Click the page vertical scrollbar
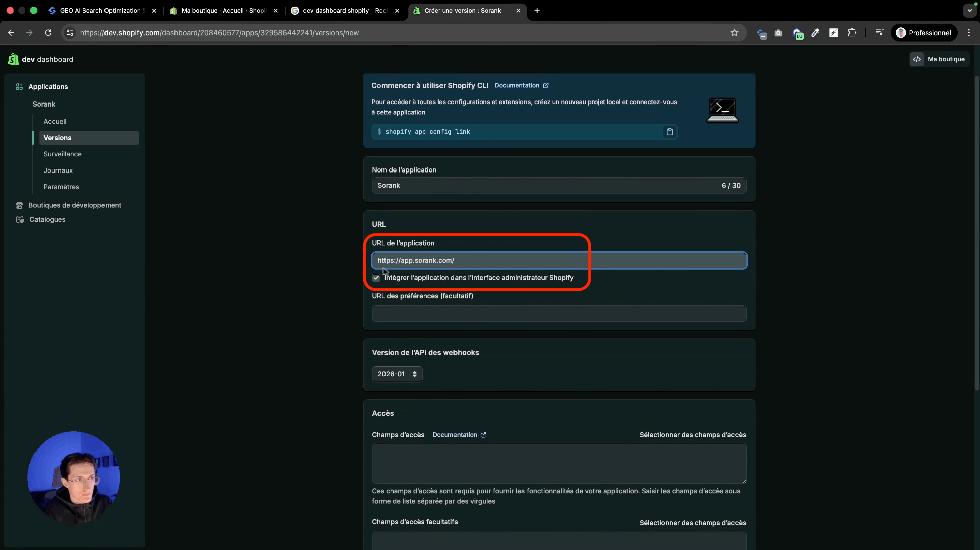980x550 pixels. pyautogui.click(x=977, y=233)
